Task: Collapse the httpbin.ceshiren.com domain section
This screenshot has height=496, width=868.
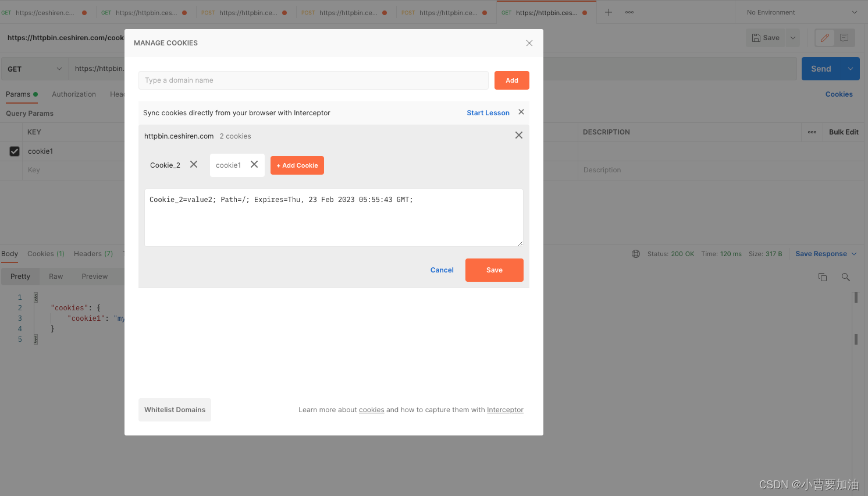Action: click(519, 135)
